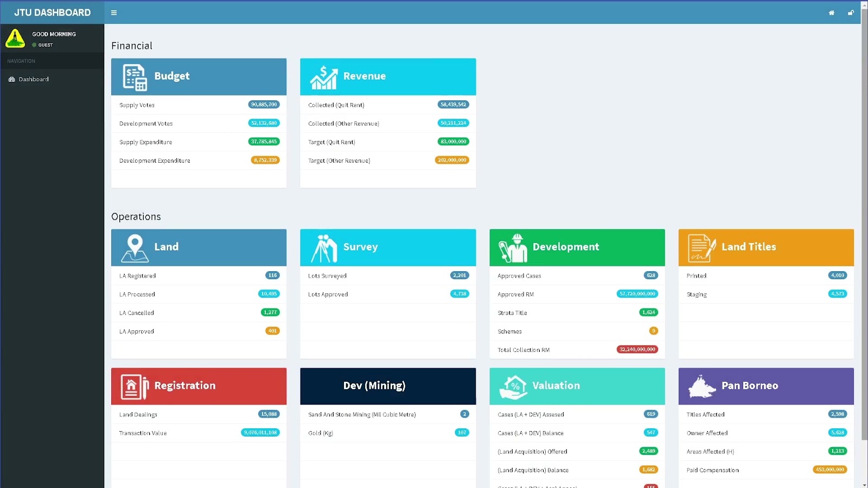Image resolution: width=868 pixels, height=488 pixels.
Task: Open the Revenue card header
Action: tap(388, 77)
